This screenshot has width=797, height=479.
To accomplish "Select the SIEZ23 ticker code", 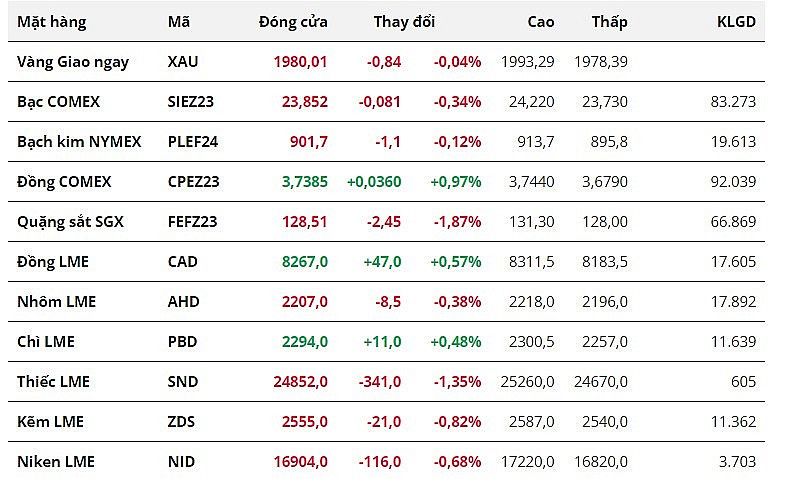I will point(192,102).
